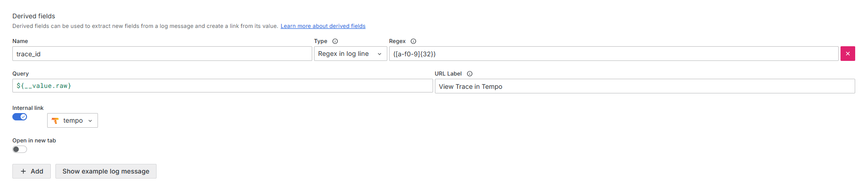The image size is (868, 190).
Task: Expand the tempo data source picker
Action: pos(73,120)
